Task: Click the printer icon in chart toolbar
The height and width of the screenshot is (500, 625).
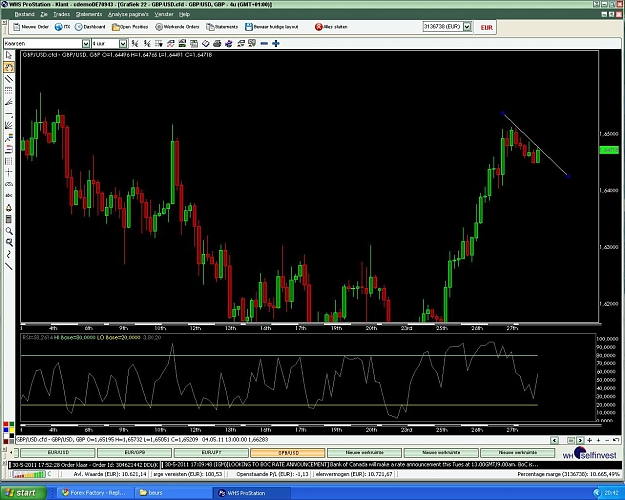Action: (x=217, y=43)
